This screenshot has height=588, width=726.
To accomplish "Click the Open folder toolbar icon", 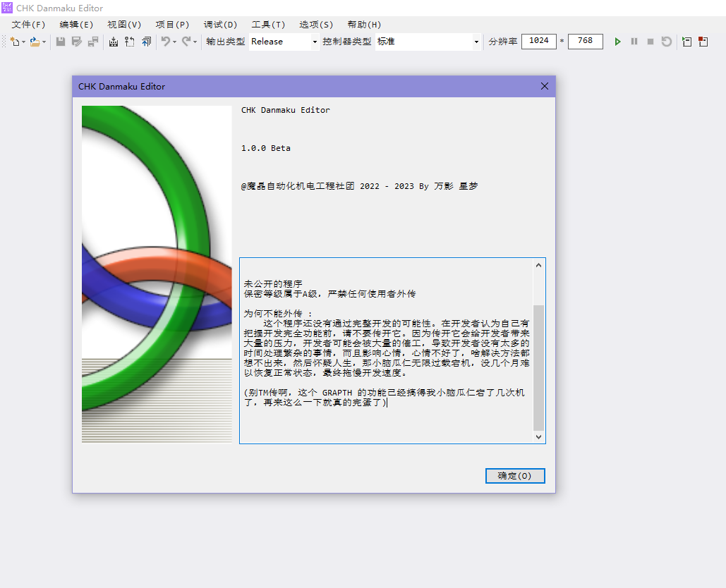I will tap(35, 42).
